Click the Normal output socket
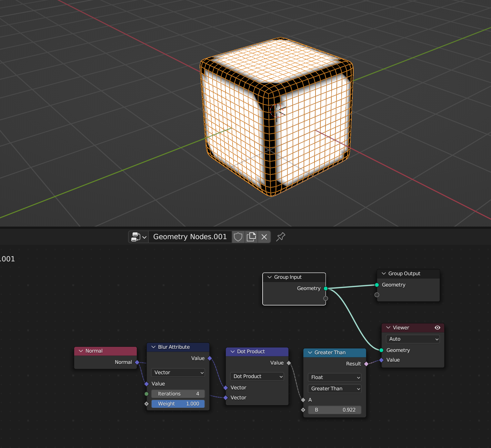The height and width of the screenshot is (448, 491). tap(137, 362)
